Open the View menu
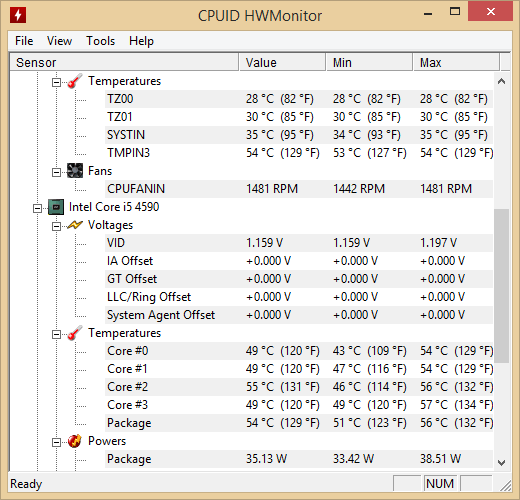The image size is (520, 500). click(x=59, y=41)
